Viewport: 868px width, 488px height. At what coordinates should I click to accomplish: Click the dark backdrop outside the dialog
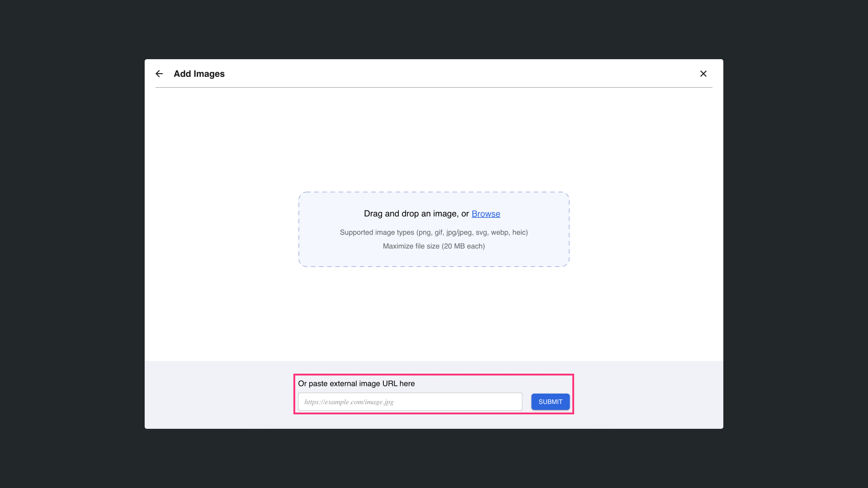click(72, 244)
